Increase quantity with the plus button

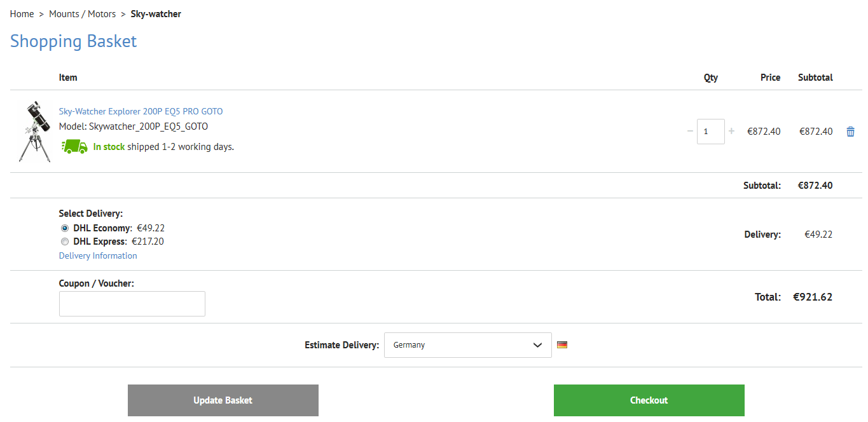tap(731, 132)
